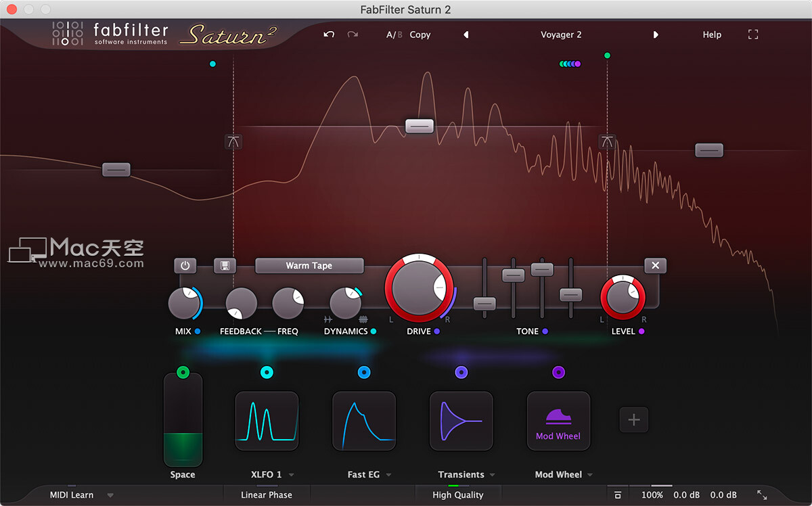Click the FREQ knob

pyautogui.click(x=288, y=303)
